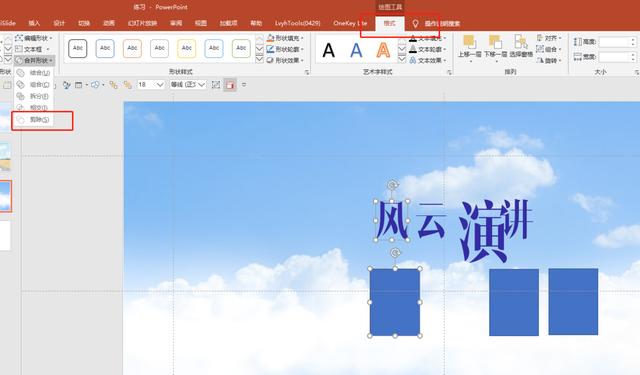Image resolution: width=640 pixels, height=375 pixels.
Task: Open Shape Outline (形状轮廓) dropdown
Action: point(285,49)
